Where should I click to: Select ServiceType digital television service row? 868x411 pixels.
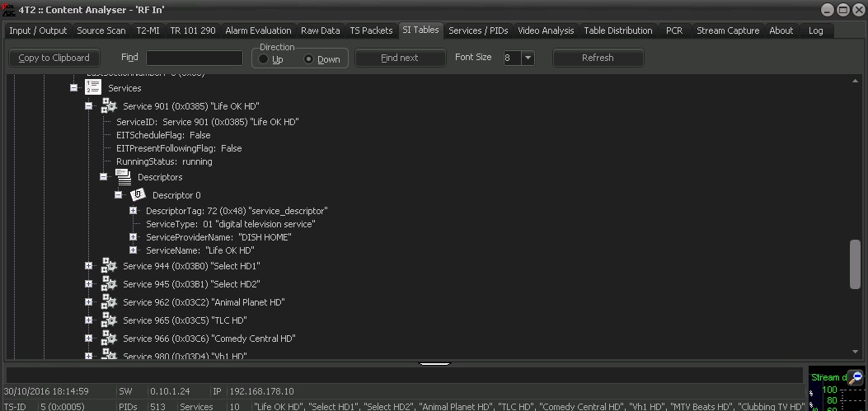click(x=230, y=224)
